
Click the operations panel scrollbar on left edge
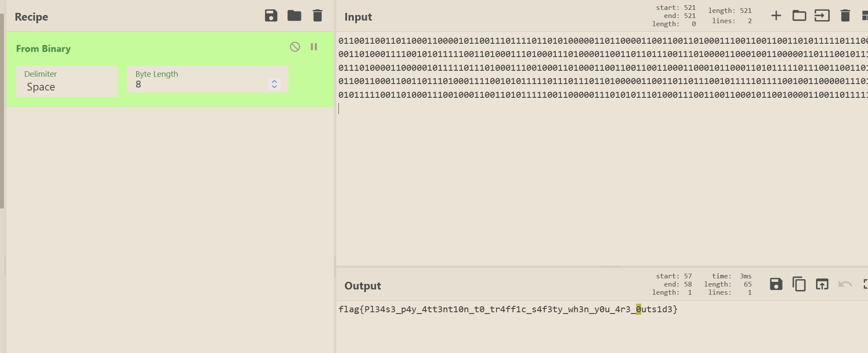[x=2, y=111]
